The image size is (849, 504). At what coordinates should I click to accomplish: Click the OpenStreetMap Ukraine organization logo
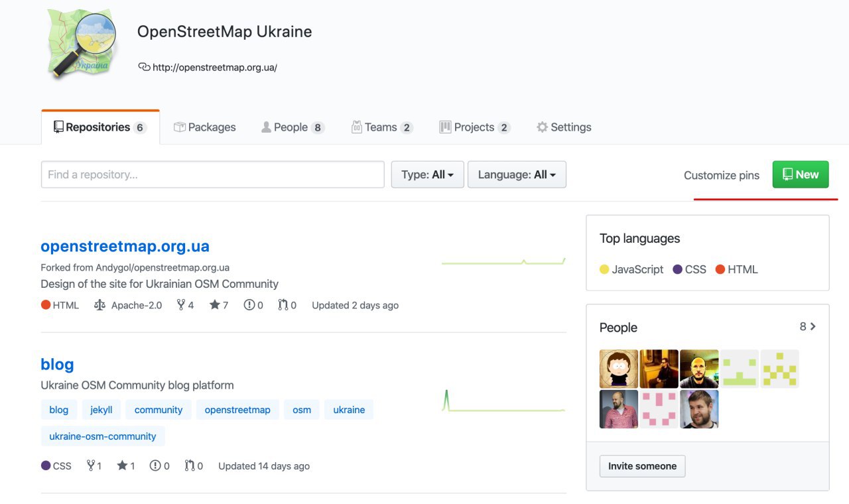(82, 44)
